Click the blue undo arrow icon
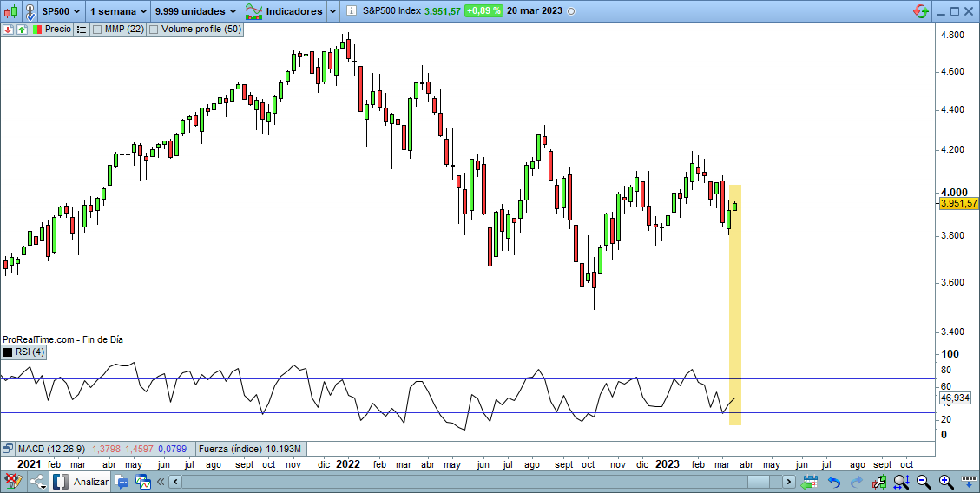Image resolution: width=980 pixels, height=493 pixels. click(834, 482)
